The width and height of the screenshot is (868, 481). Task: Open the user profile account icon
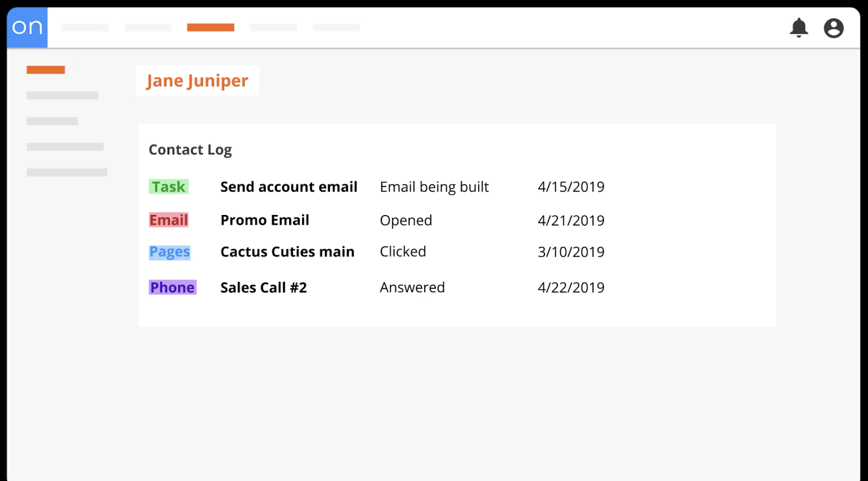[833, 28]
